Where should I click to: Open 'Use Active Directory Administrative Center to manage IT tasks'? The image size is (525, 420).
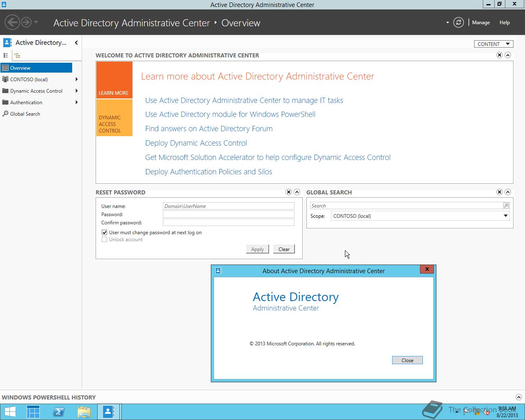tap(244, 100)
